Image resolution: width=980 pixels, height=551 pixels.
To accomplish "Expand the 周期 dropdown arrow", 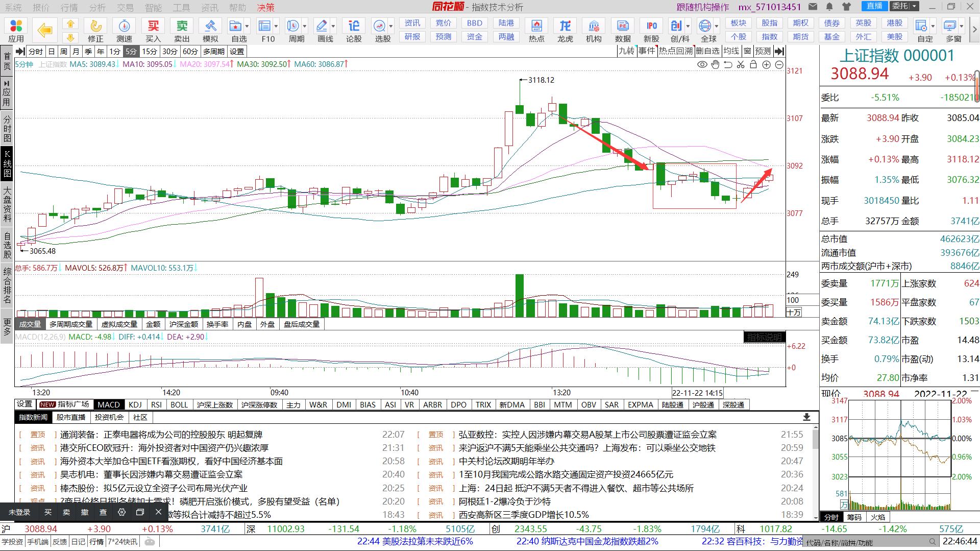I will pos(305,26).
